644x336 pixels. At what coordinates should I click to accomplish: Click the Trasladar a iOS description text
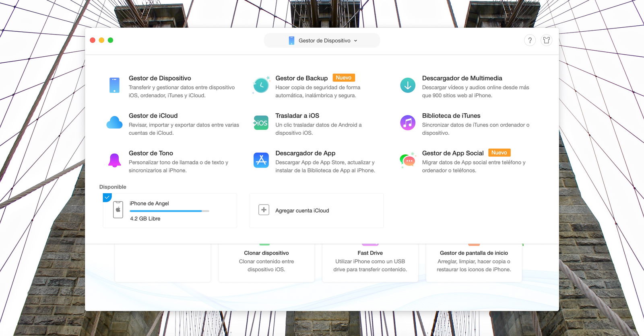[318, 129]
